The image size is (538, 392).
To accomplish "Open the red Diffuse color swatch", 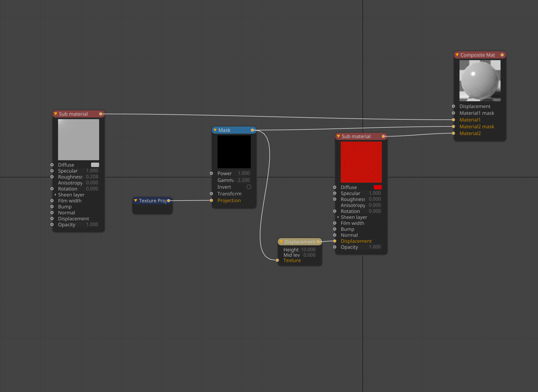I will [x=378, y=187].
